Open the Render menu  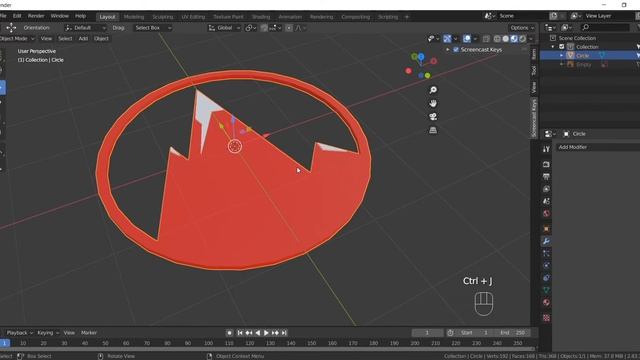[36, 16]
